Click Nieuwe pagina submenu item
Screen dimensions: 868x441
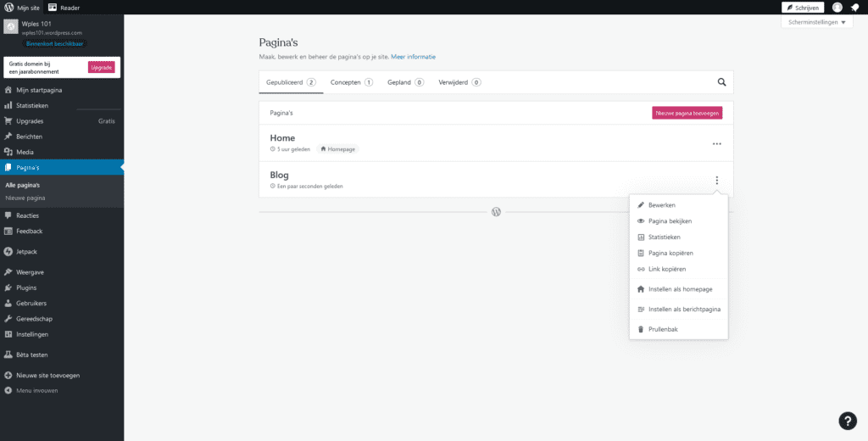click(x=25, y=198)
